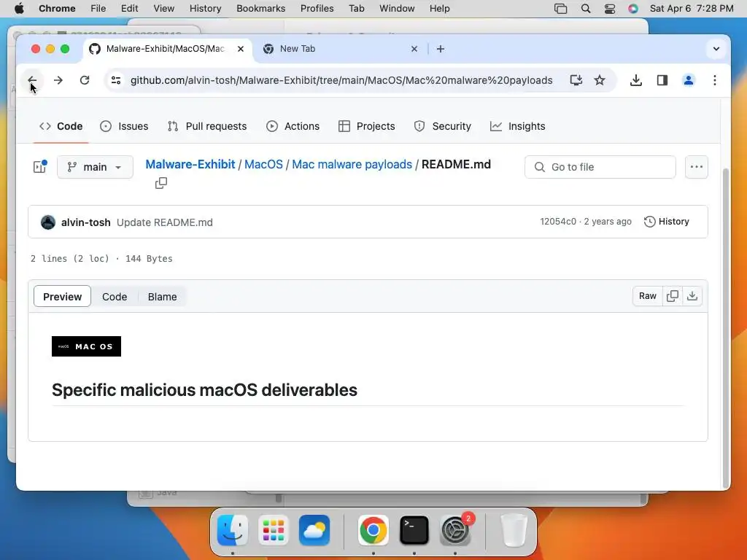The width and height of the screenshot is (747, 560).
Task: Select the Malware-Exhibit browser tab
Action: pyautogui.click(x=168, y=49)
